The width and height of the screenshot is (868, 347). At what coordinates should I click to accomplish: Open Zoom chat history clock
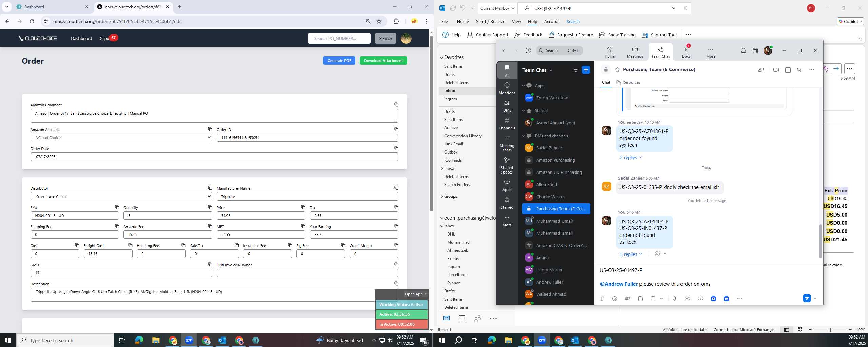pyautogui.click(x=528, y=50)
